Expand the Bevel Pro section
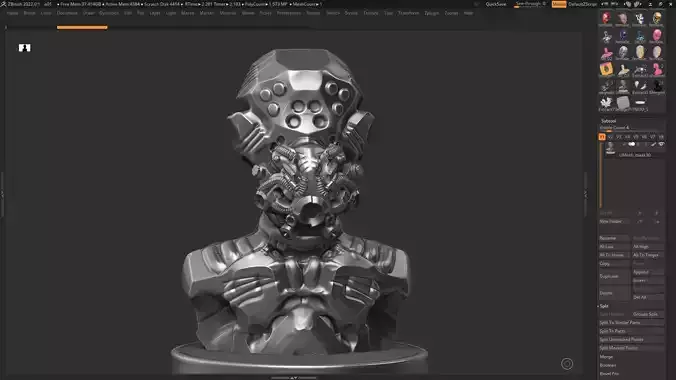This screenshot has width=676, height=380. [609, 374]
